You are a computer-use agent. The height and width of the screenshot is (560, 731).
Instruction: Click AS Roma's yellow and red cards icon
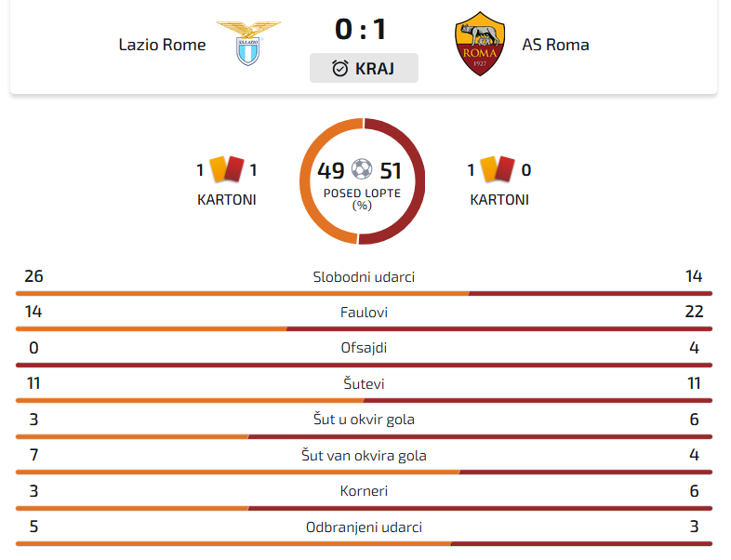coord(498,169)
